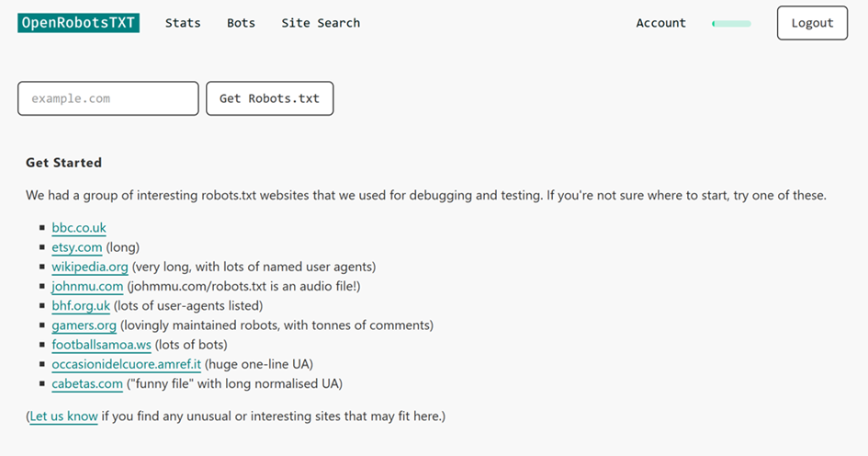Open the etsy.com link
The width and height of the screenshot is (868, 456).
coord(77,247)
